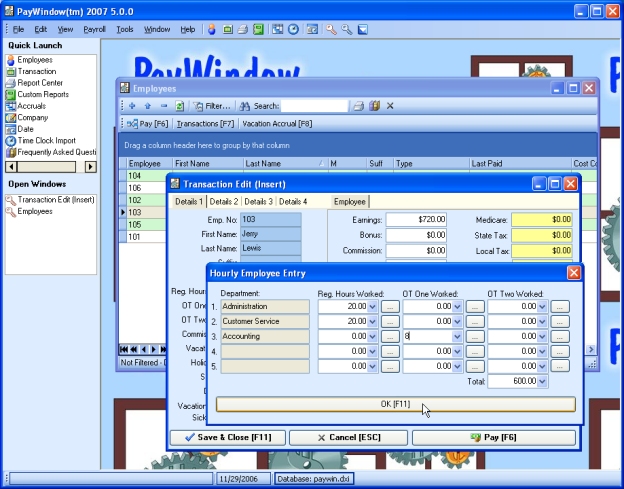The width and height of the screenshot is (624, 489).
Task: Click ellipsis button beside Administration Reg. Hours
Action: pos(390,306)
